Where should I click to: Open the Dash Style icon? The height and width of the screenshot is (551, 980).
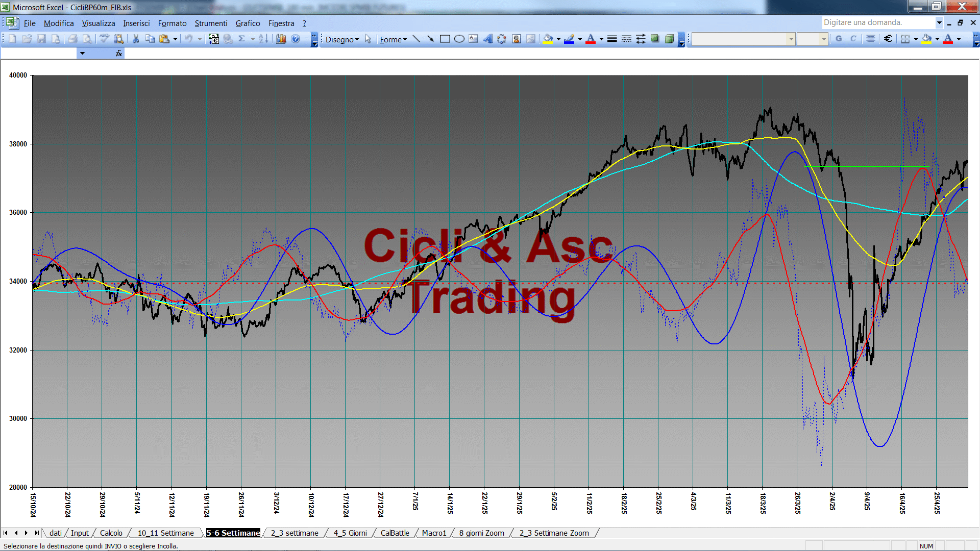[x=626, y=39]
